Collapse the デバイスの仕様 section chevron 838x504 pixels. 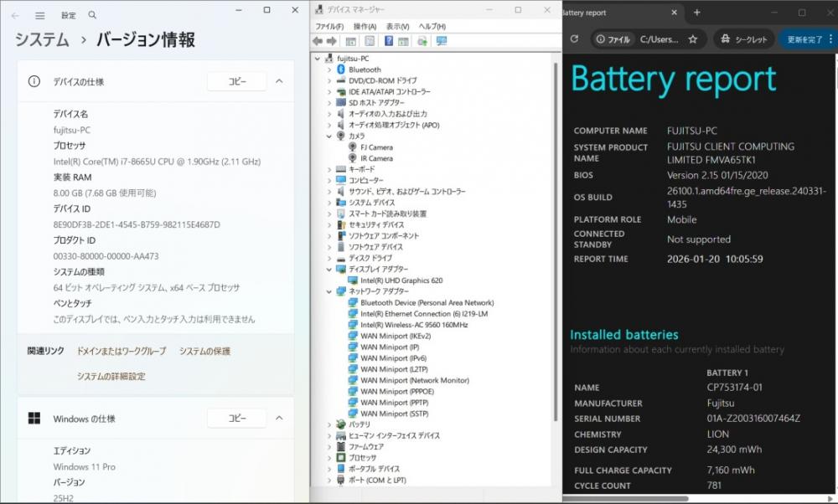pos(279,81)
